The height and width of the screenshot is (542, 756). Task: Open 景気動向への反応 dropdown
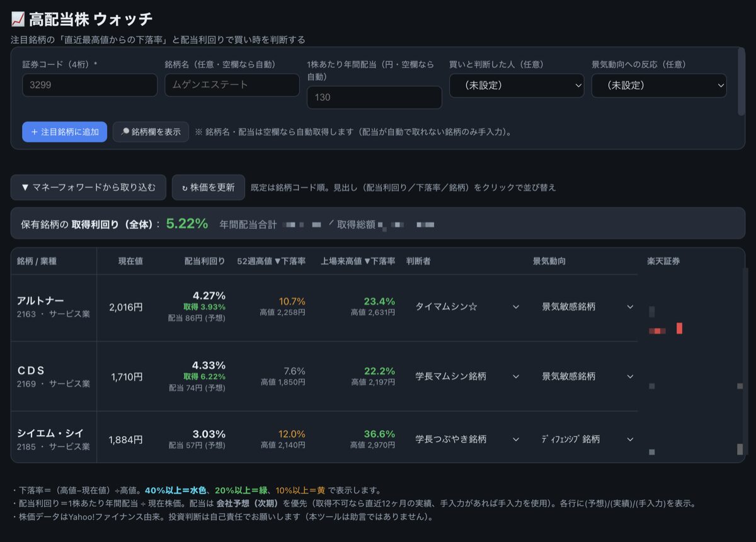659,86
